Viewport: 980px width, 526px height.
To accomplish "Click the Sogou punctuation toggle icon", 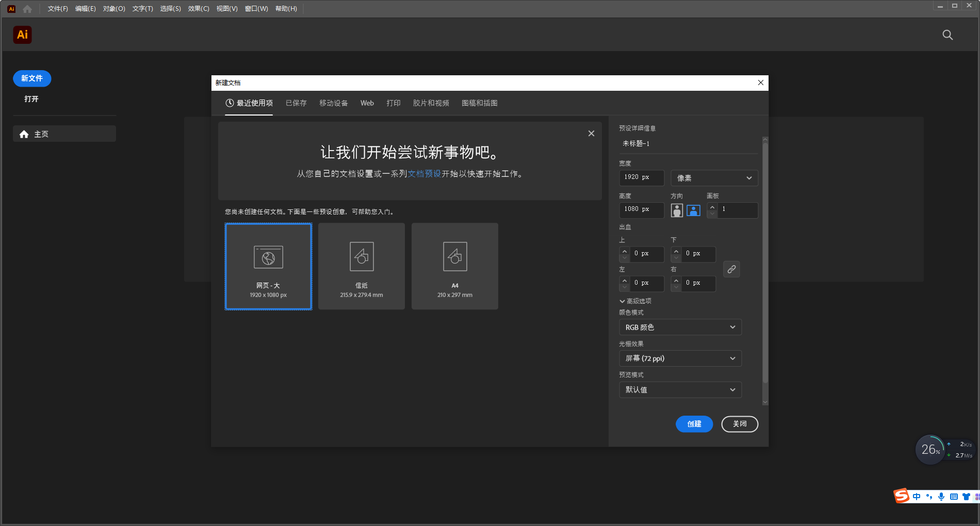I will click(929, 497).
